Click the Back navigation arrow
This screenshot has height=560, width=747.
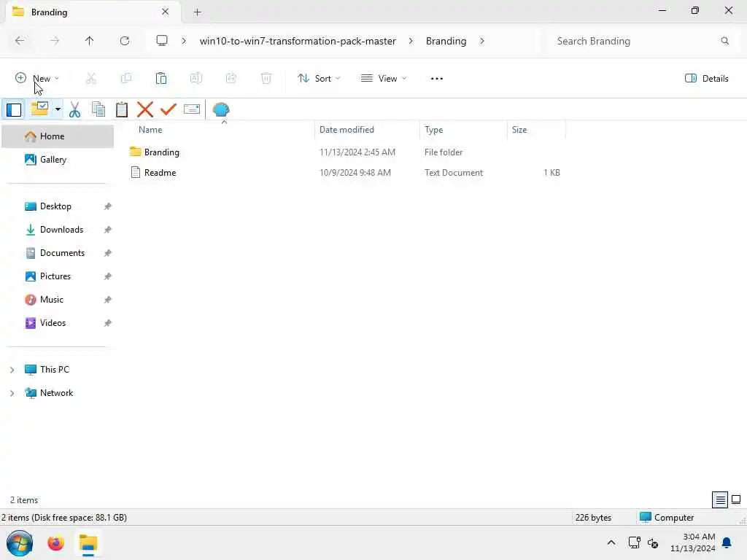click(x=20, y=41)
